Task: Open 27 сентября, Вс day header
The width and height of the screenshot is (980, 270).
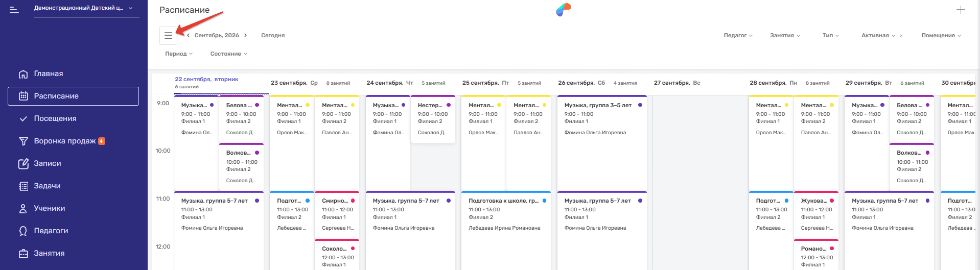Action: 677,83
